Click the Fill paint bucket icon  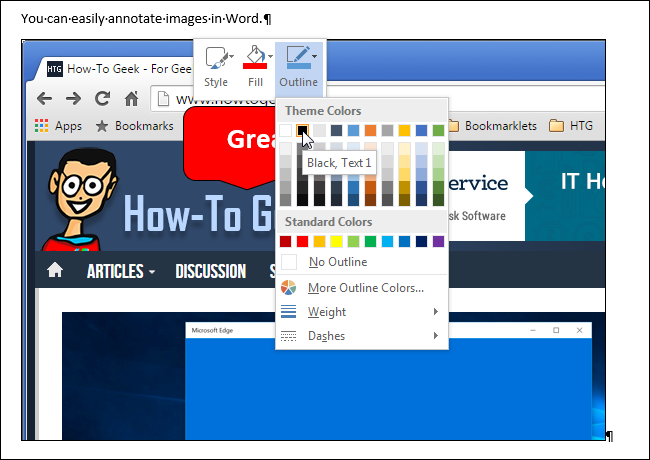click(x=255, y=57)
